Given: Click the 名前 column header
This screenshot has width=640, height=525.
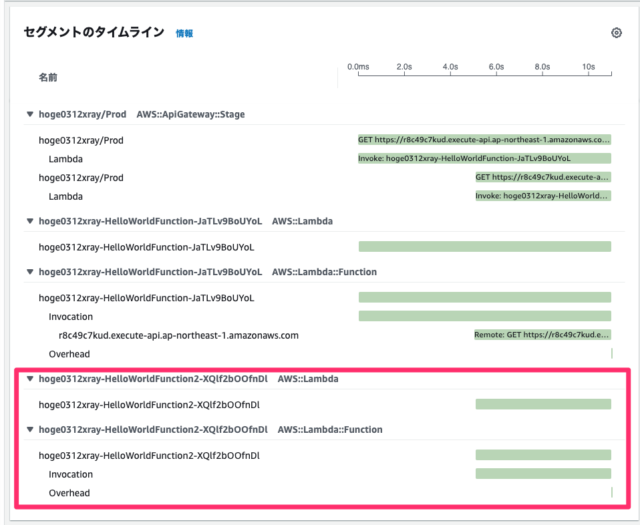Looking at the screenshot, I should click(x=48, y=78).
